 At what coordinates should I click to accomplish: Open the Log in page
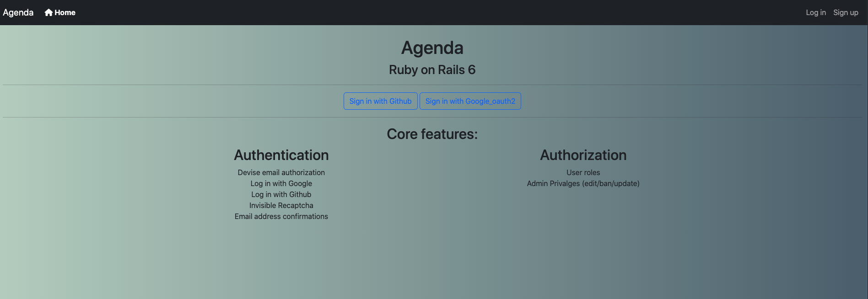click(815, 12)
